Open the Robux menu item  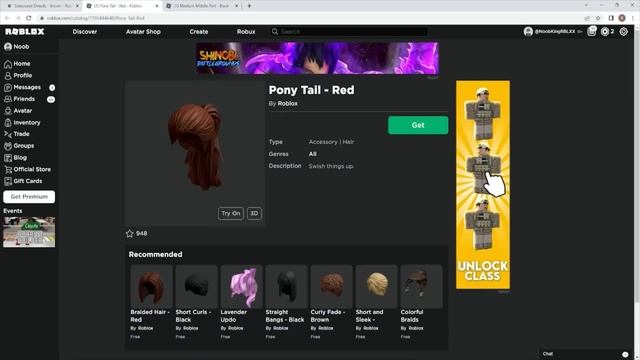(x=246, y=31)
